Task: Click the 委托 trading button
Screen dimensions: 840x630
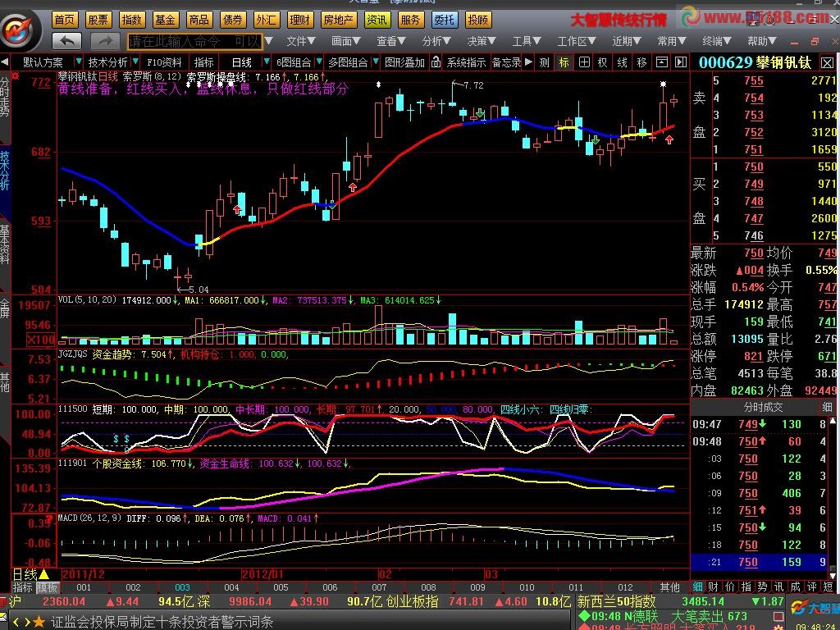Action: click(x=444, y=20)
